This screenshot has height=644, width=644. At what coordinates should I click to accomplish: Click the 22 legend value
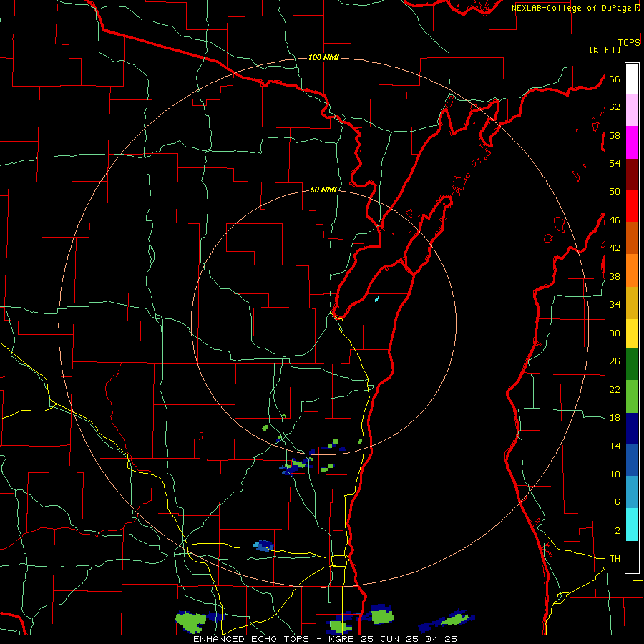coord(615,389)
